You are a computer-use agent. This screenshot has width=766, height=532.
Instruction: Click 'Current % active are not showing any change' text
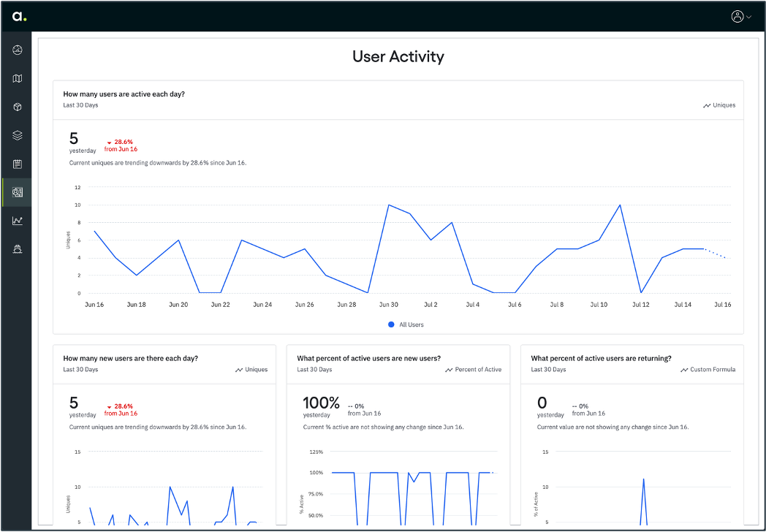coord(383,427)
